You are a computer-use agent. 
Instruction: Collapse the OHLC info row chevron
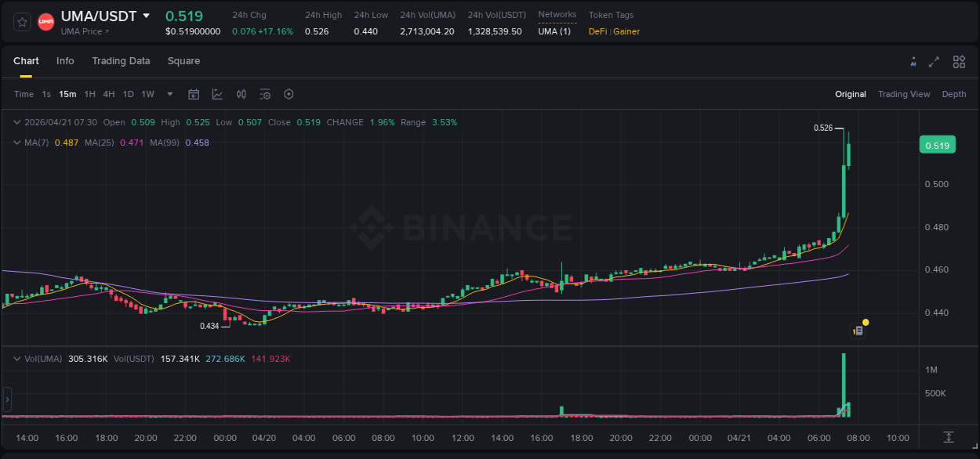(x=17, y=122)
